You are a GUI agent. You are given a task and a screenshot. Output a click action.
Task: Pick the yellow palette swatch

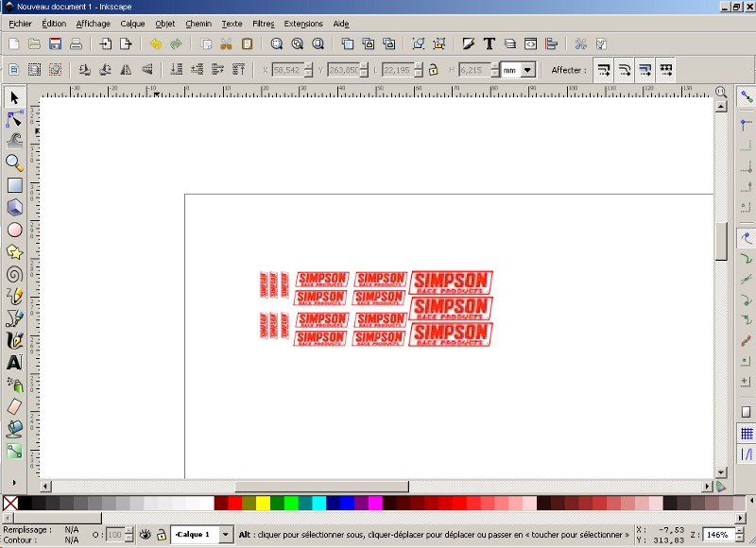pos(263,504)
